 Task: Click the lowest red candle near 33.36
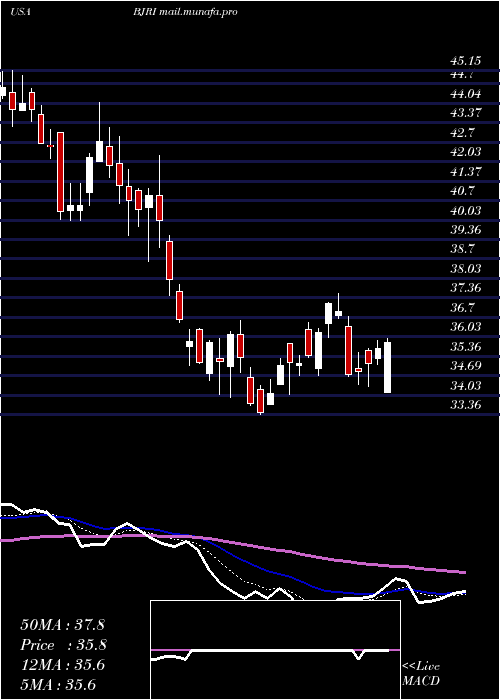260,398
